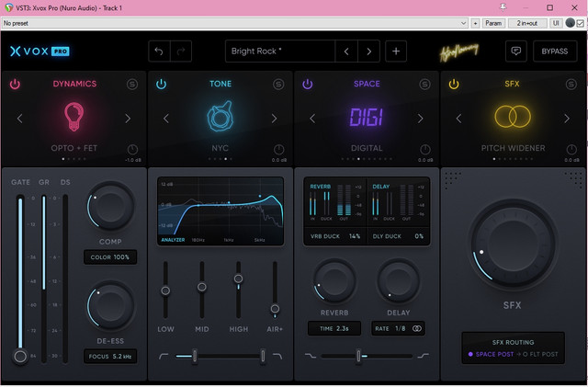588x387 pixels.
Task: Click the COMP knob
Action: coord(110,206)
